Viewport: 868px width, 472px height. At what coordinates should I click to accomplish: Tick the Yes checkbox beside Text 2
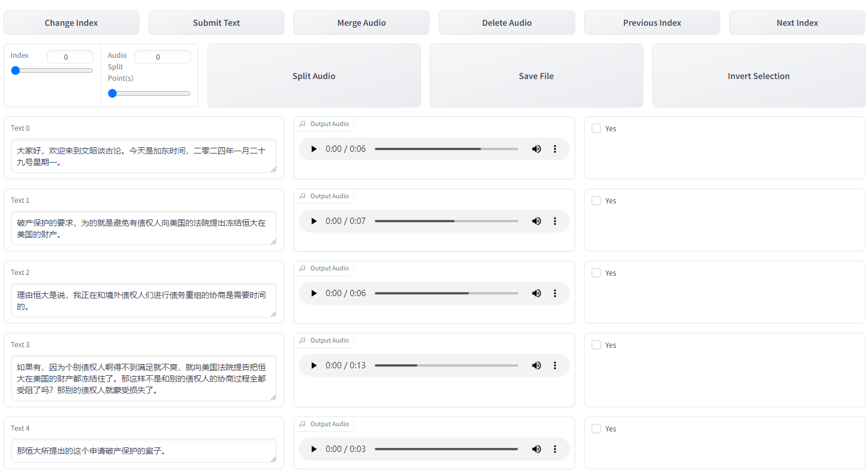pos(596,273)
